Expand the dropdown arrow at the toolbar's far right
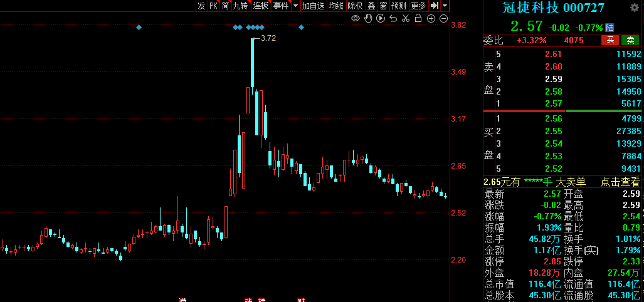The width and height of the screenshot is (644, 302). point(445,6)
